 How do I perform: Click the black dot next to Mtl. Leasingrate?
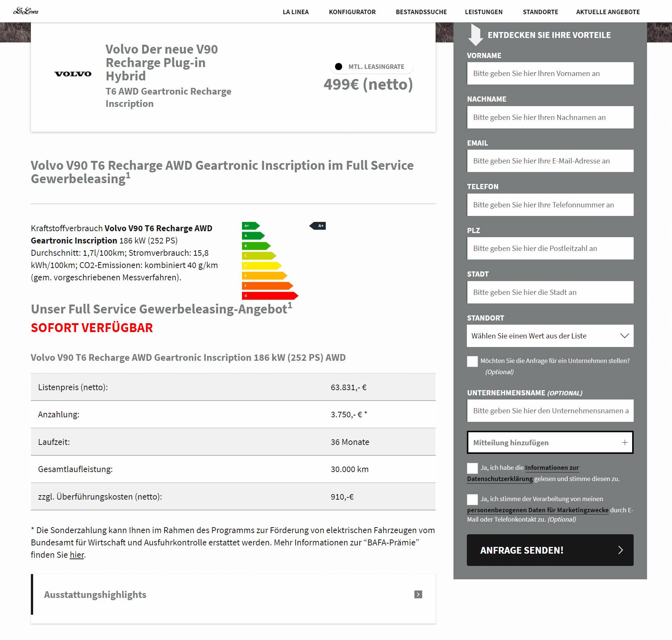[x=338, y=67]
